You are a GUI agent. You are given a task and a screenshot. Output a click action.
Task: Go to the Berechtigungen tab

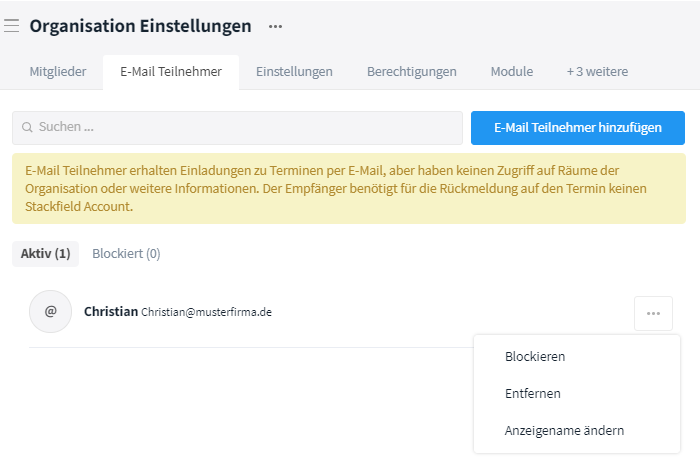coord(411,72)
